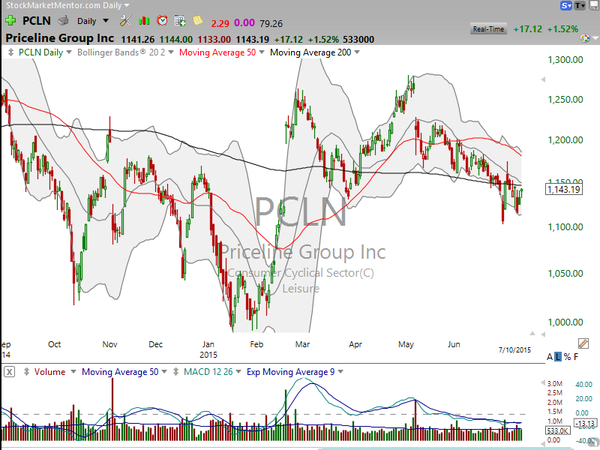600x450 pixels.
Task: Click the 79.26 value in toolbar
Action: (x=271, y=24)
